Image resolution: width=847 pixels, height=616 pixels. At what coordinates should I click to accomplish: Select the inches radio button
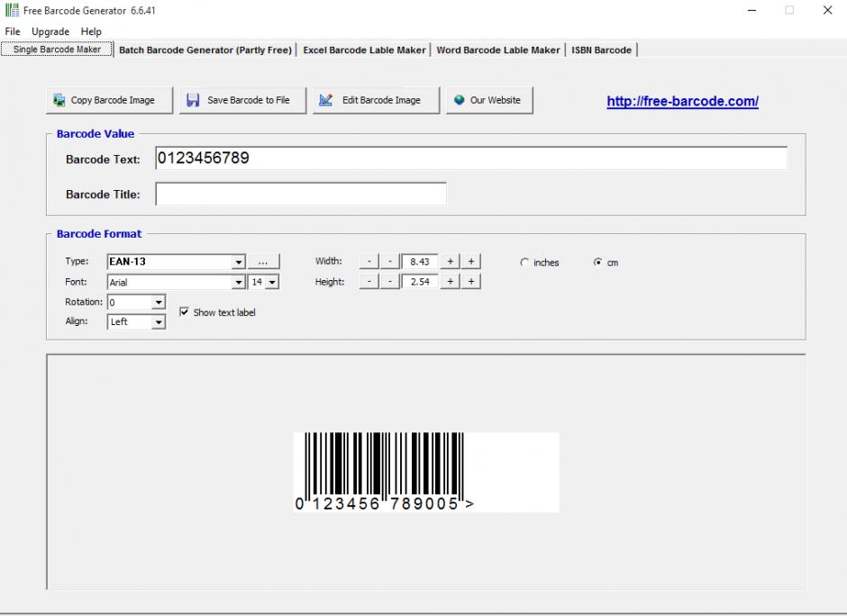(x=524, y=262)
